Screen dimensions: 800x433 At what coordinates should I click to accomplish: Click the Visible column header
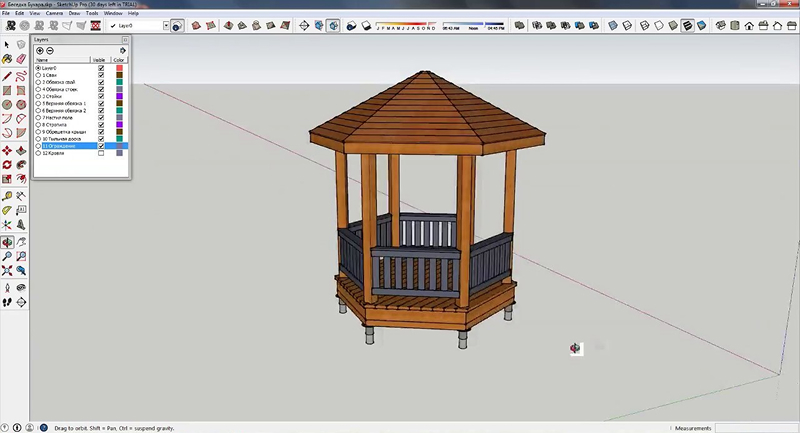coord(100,60)
